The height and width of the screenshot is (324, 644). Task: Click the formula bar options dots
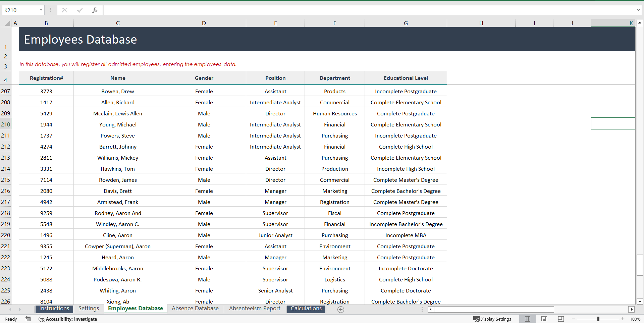(x=51, y=10)
